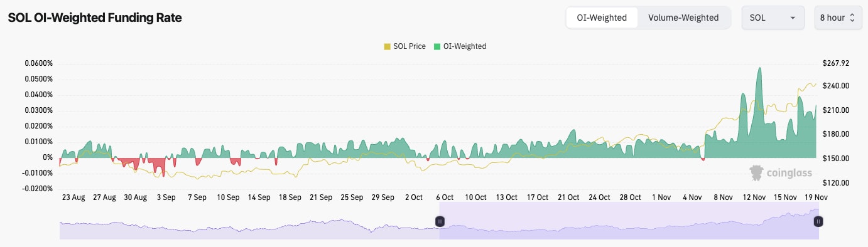This screenshot has height=247, width=868.
Task: Click the 18 Sep date label
Action: 290,197
